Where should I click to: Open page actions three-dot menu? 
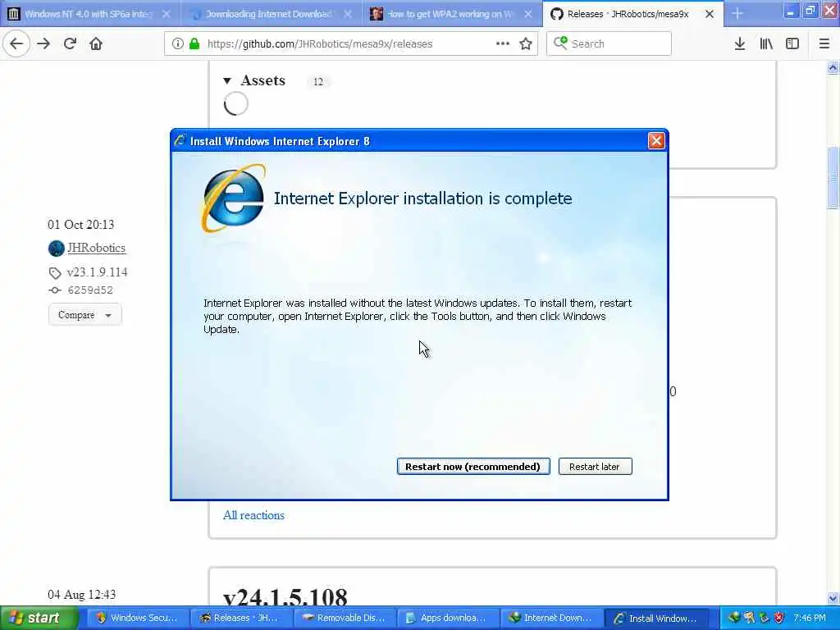pyautogui.click(x=503, y=43)
